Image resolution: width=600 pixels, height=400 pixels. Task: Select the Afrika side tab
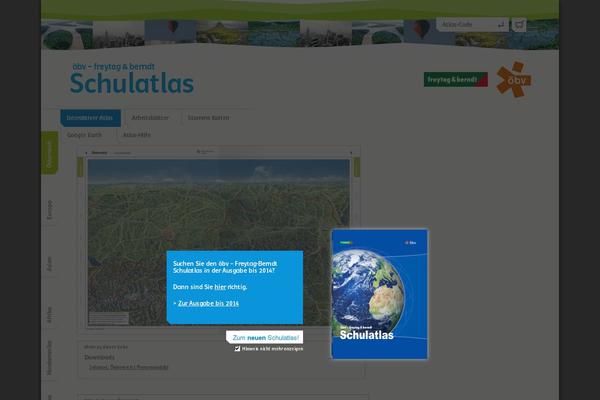pyautogui.click(x=49, y=315)
